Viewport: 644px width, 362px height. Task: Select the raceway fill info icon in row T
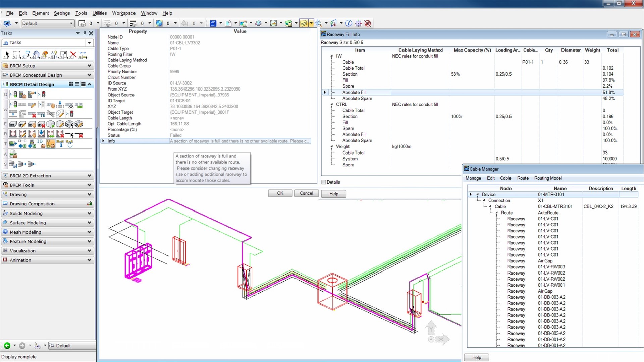click(x=60, y=144)
